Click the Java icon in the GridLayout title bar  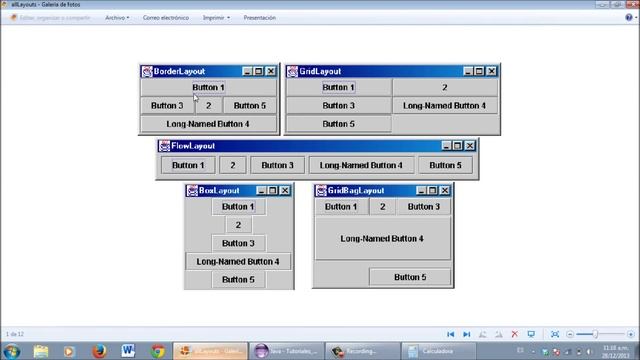(292, 71)
